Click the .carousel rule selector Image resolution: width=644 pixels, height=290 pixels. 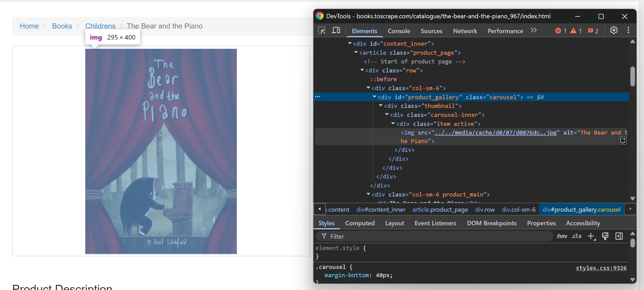pyautogui.click(x=331, y=267)
